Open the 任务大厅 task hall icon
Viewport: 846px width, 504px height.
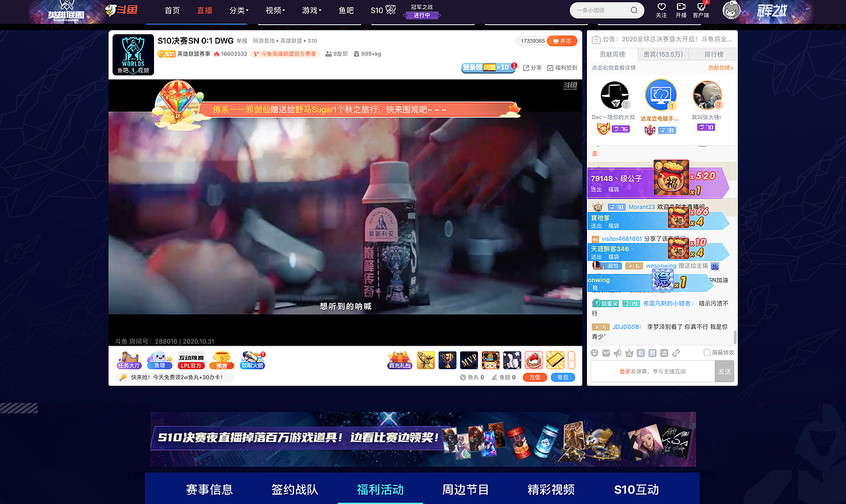(x=129, y=360)
